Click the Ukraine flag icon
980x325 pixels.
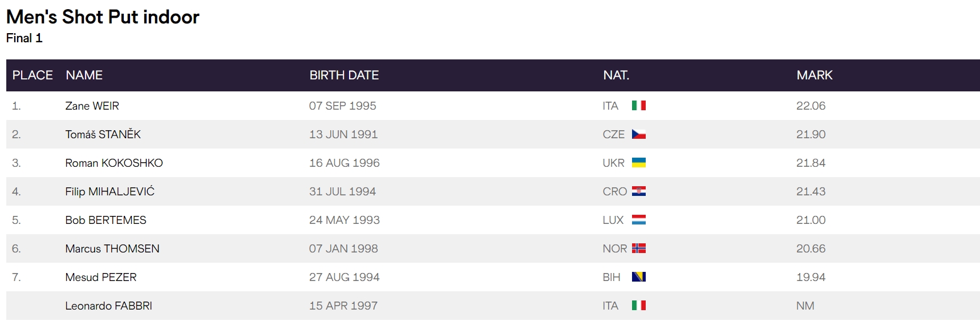[638, 163]
